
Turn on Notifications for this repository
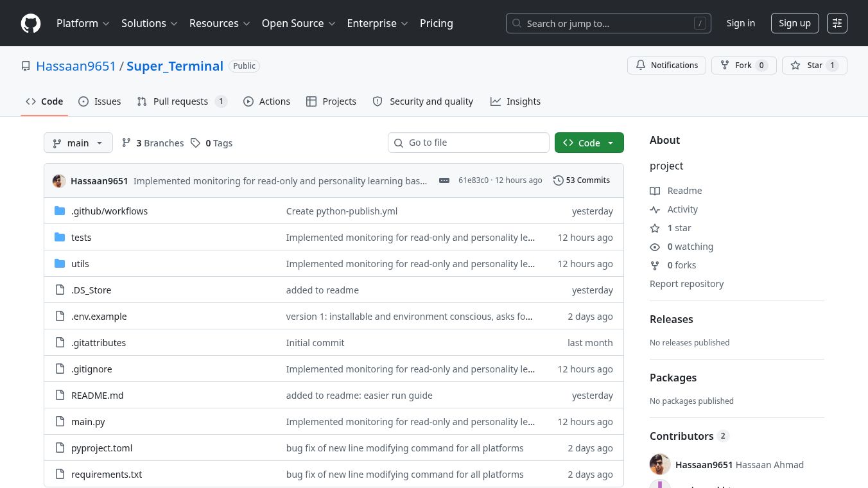pyautogui.click(x=667, y=65)
